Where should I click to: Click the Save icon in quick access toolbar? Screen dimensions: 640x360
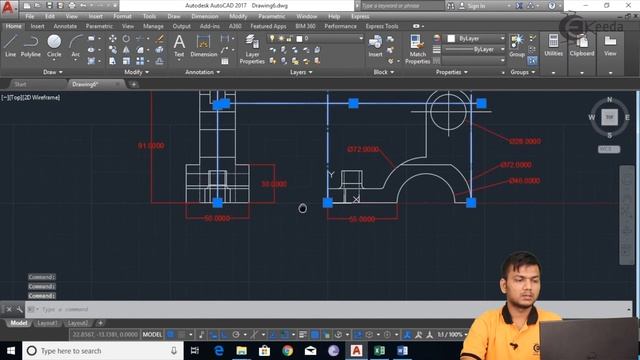49,6
